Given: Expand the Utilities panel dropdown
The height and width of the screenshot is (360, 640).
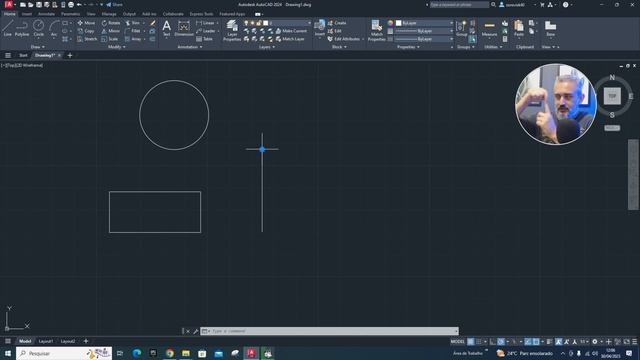Looking at the screenshot, I should [x=493, y=47].
